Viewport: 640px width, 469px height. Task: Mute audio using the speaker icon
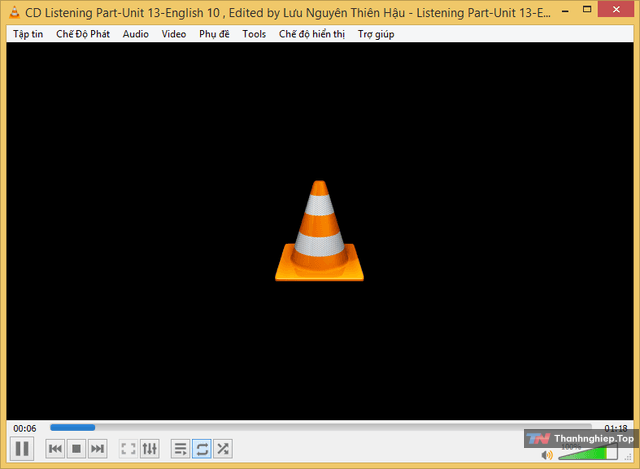547,455
